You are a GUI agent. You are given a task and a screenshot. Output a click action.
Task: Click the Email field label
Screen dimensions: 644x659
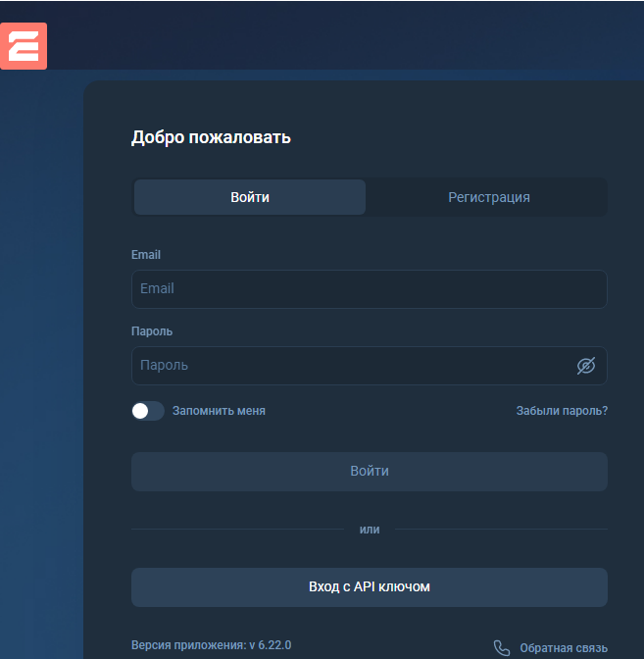(x=146, y=255)
